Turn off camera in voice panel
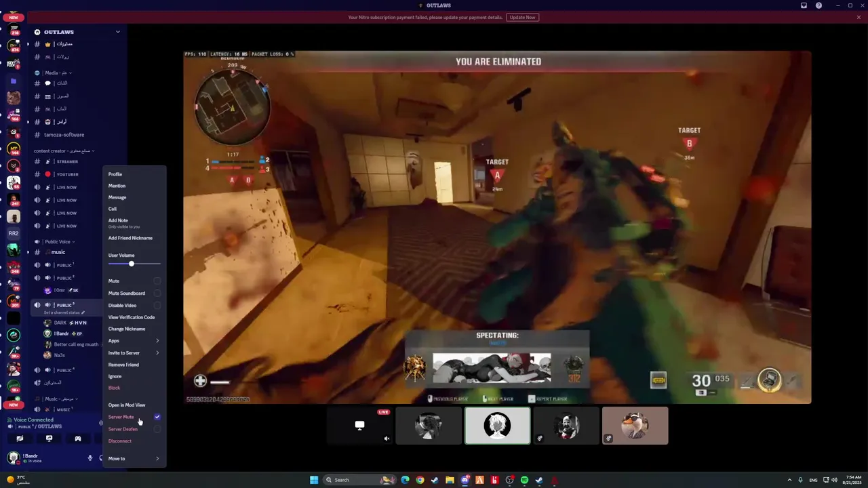The image size is (868, 488). pos(20,439)
